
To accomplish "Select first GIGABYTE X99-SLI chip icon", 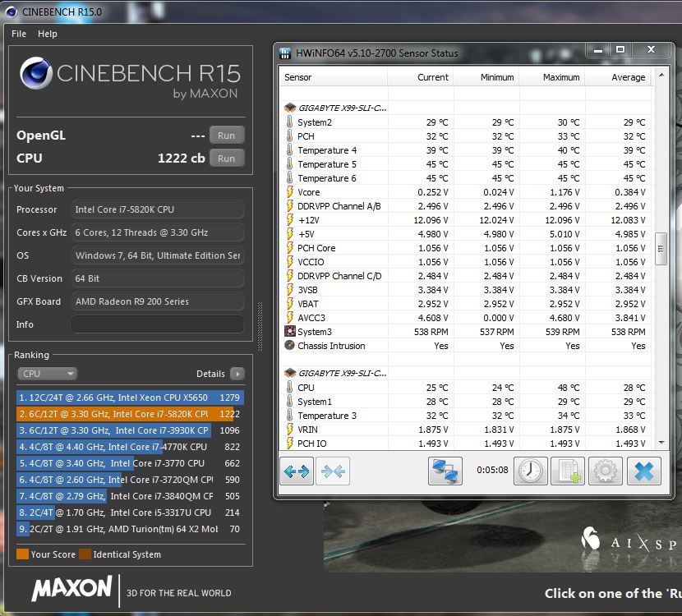I will (290, 108).
